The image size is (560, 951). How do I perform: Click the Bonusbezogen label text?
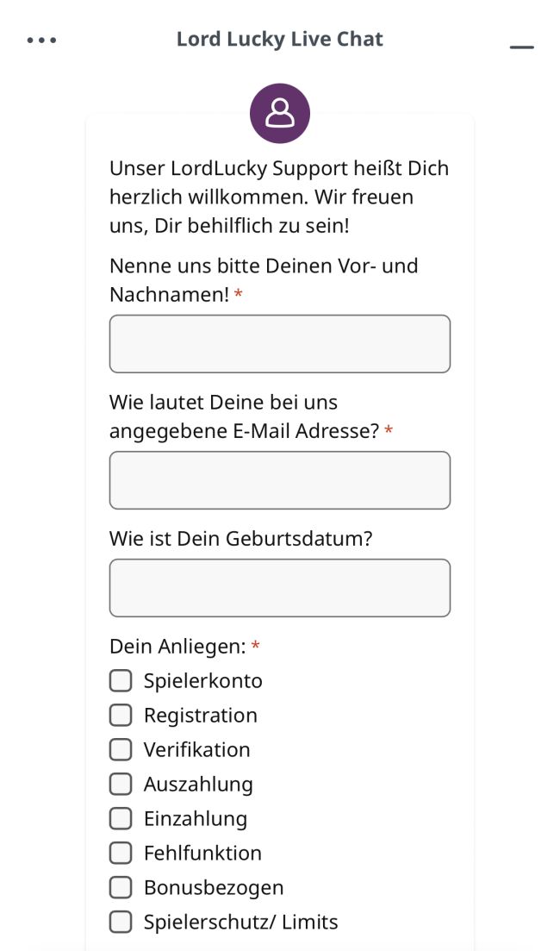[214, 887]
